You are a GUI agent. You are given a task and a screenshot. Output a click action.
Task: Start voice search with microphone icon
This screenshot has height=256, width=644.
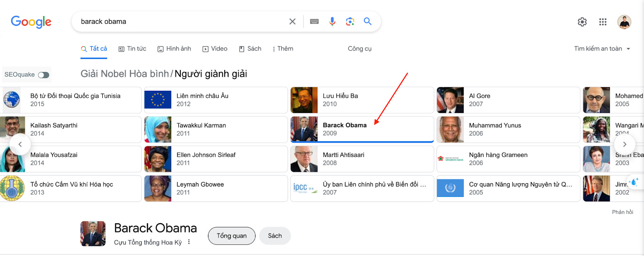click(332, 22)
